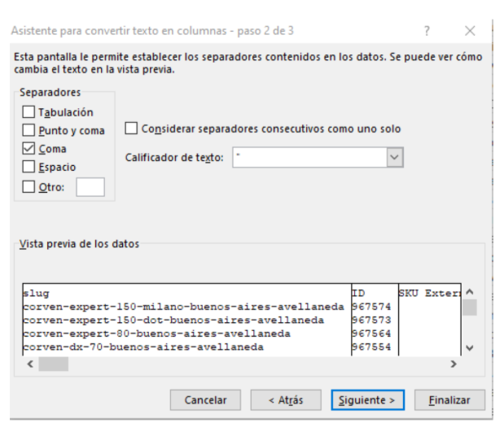This screenshot has height=423, width=504.
Task: Uncheck the Coma separator checkbox
Action: point(28,149)
